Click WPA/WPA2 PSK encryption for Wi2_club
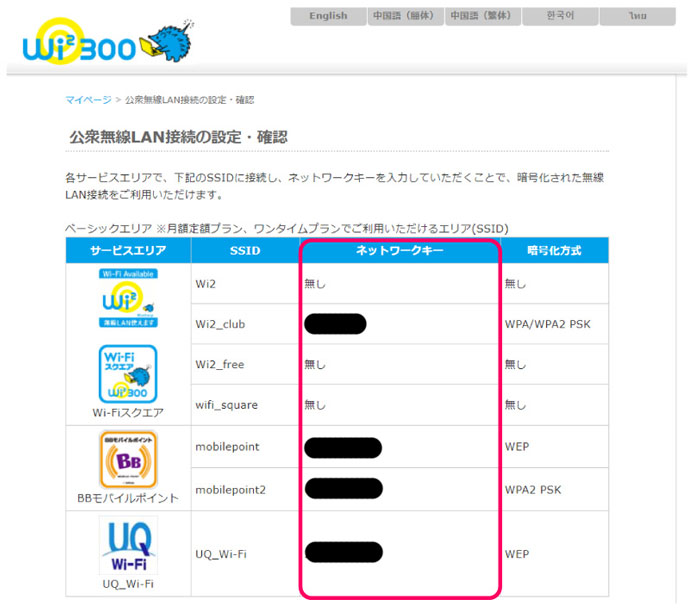This screenshot has width=700, height=609. pyautogui.click(x=548, y=324)
